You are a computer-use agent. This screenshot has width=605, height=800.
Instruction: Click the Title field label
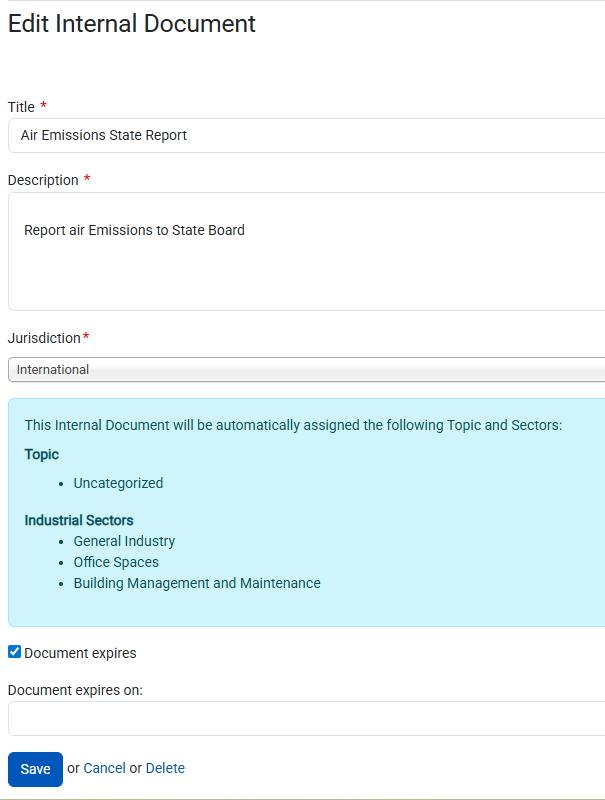tap(21, 107)
